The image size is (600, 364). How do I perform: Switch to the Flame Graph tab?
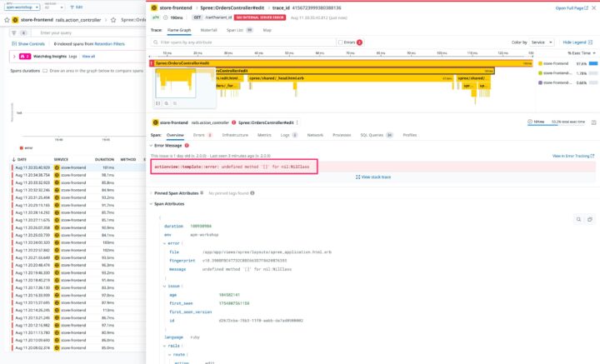(x=179, y=30)
